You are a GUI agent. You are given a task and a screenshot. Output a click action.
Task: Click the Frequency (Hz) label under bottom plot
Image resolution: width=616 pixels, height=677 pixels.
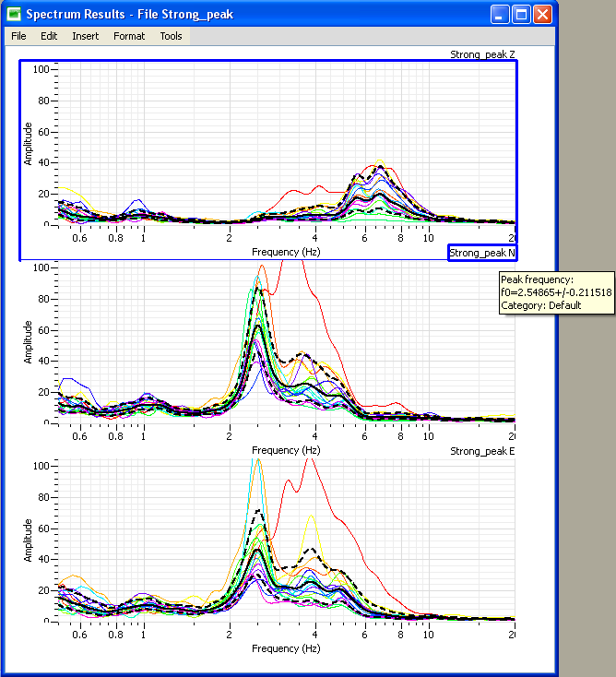point(285,648)
